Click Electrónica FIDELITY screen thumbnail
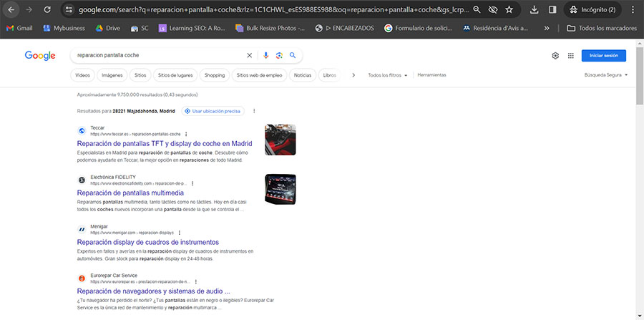 tap(280, 189)
